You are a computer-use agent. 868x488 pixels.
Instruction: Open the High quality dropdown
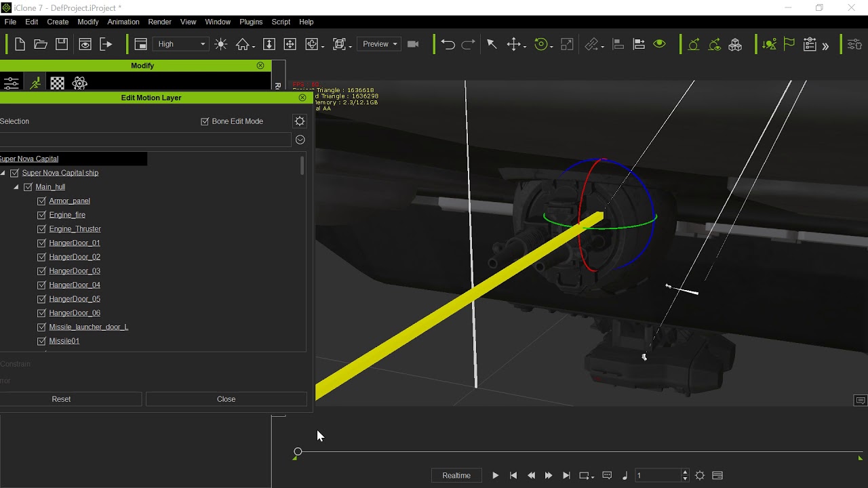[181, 44]
